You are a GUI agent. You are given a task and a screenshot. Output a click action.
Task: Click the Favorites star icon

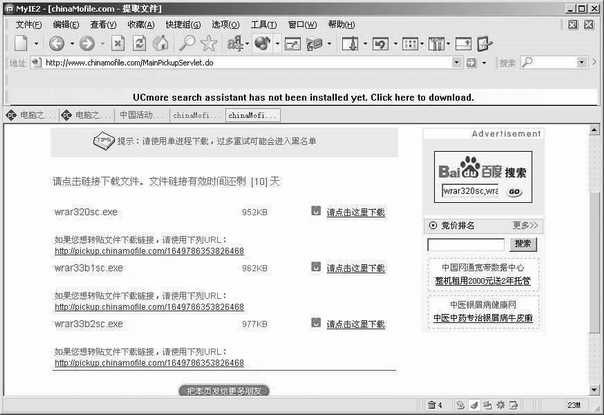[208, 43]
